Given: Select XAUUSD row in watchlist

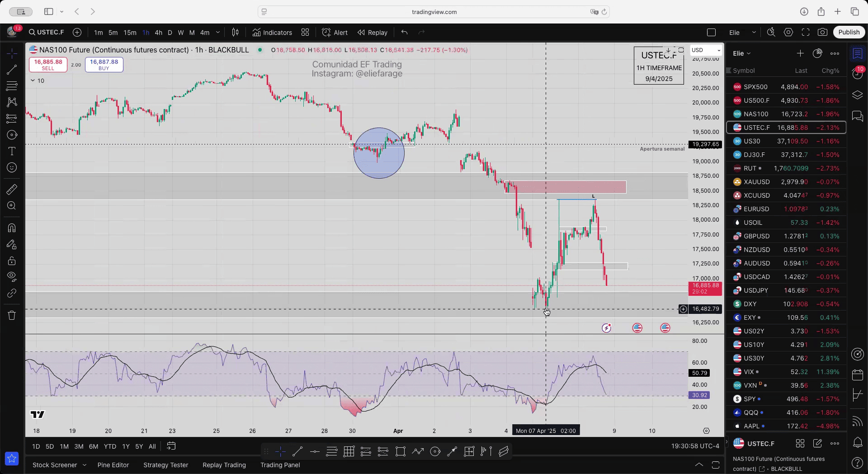Looking at the screenshot, I should (x=786, y=182).
